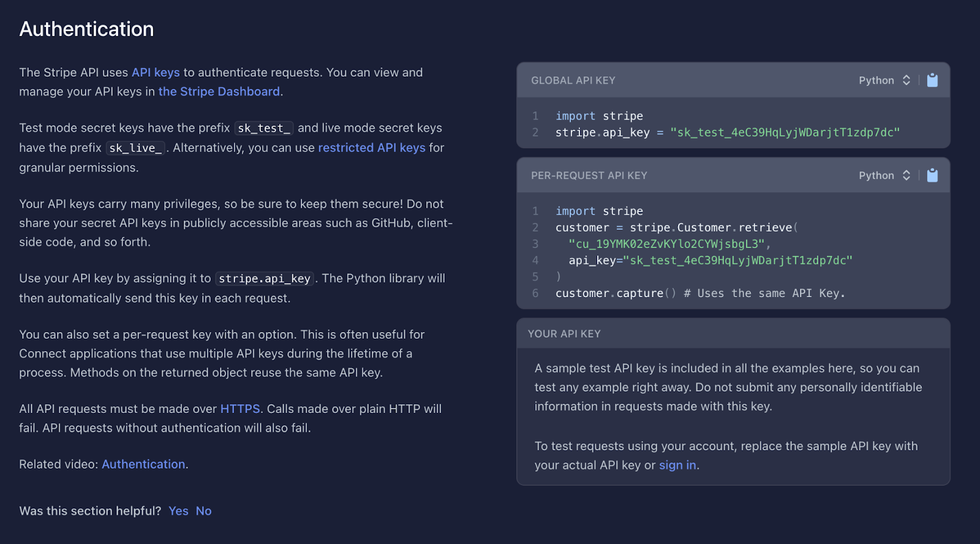This screenshot has height=544, width=980.
Task: Answer No to section helpful question
Action: [x=203, y=511]
